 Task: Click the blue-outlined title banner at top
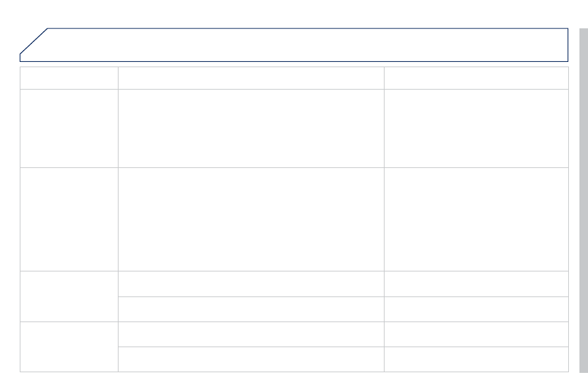pyautogui.click(x=294, y=45)
